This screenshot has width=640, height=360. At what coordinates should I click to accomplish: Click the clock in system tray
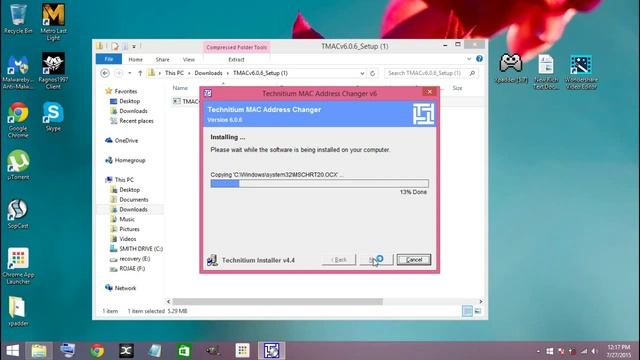pos(618,351)
